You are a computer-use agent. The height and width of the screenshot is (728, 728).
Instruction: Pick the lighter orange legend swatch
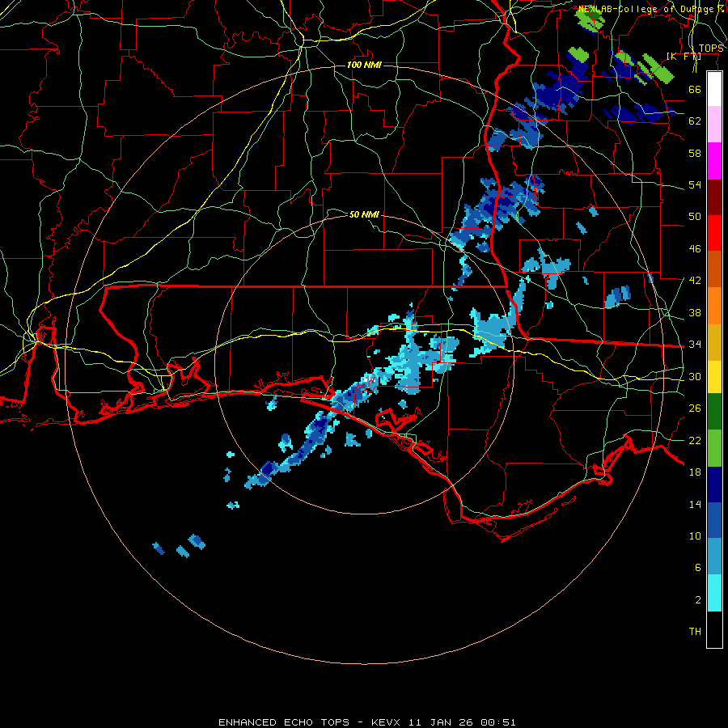[x=714, y=306]
